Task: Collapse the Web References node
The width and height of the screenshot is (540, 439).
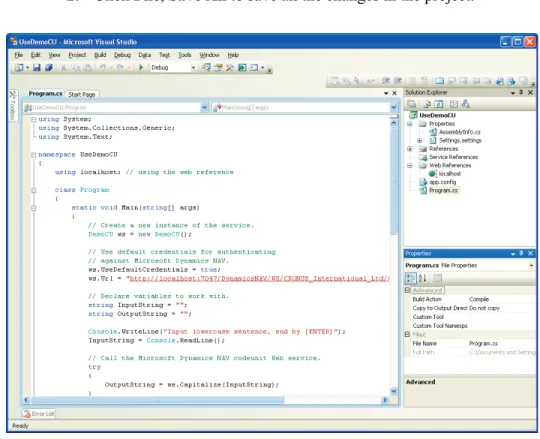Action: click(x=410, y=165)
